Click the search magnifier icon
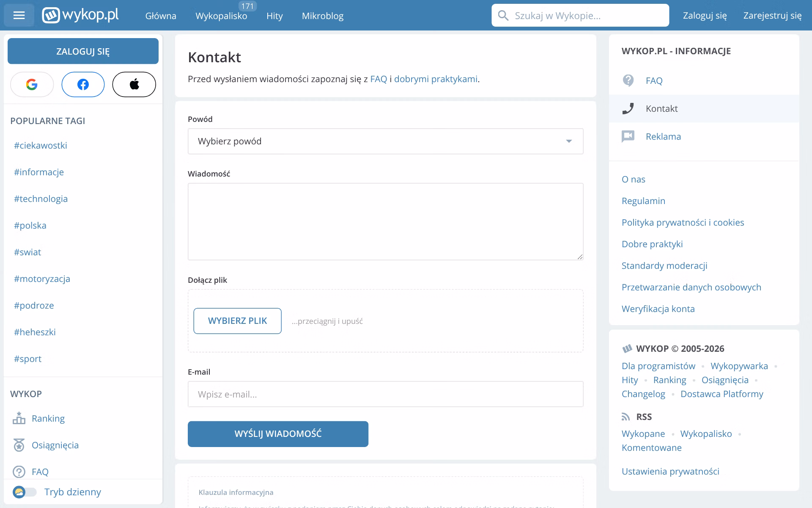The image size is (812, 508). [503, 16]
